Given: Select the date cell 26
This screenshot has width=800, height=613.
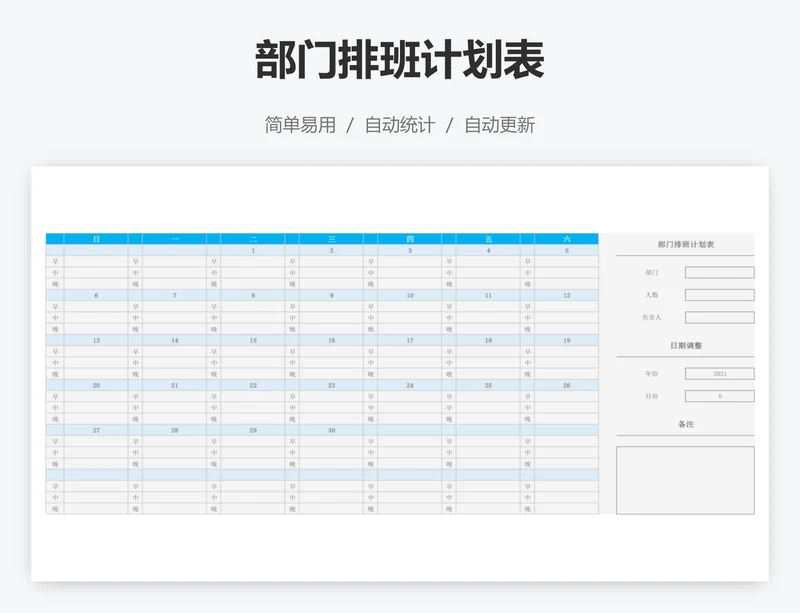Looking at the screenshot, I should click(x=566, y=385).
